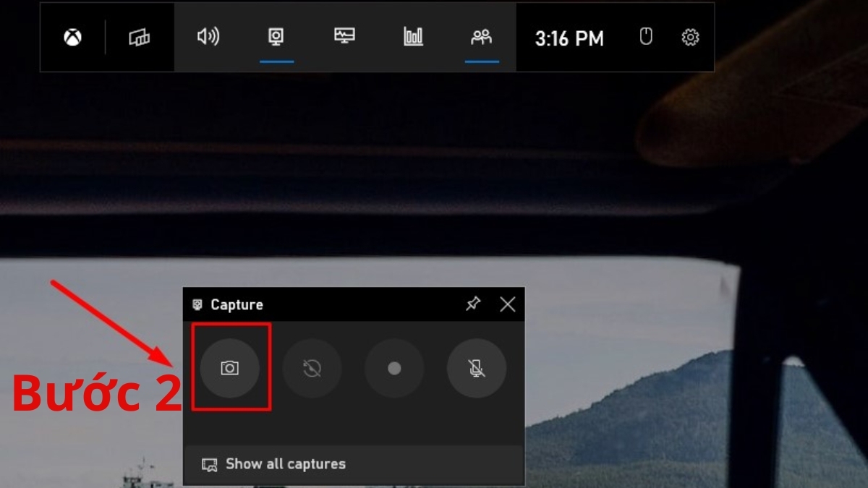Screen dimensions: 868x488
Task: Toggle the microphone while recording
Action: tap(477, 368)
